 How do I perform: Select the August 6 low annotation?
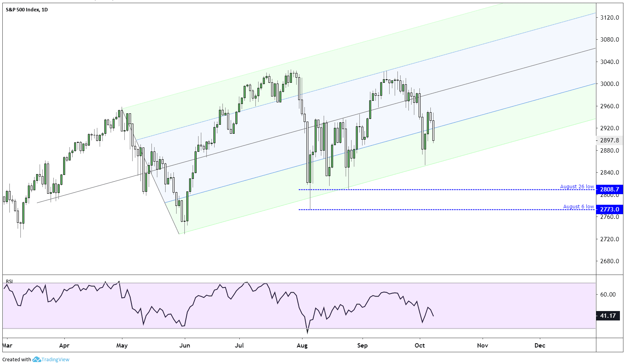pos(578,206)
